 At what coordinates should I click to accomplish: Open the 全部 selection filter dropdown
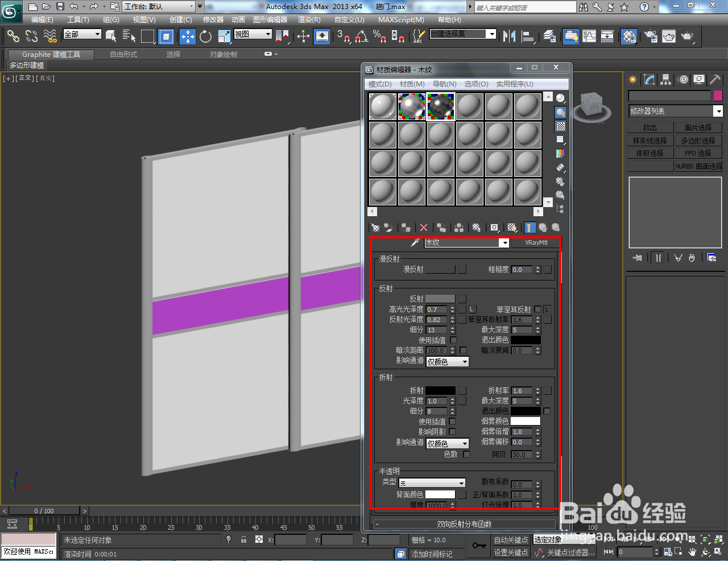click(x=82, y=34)
